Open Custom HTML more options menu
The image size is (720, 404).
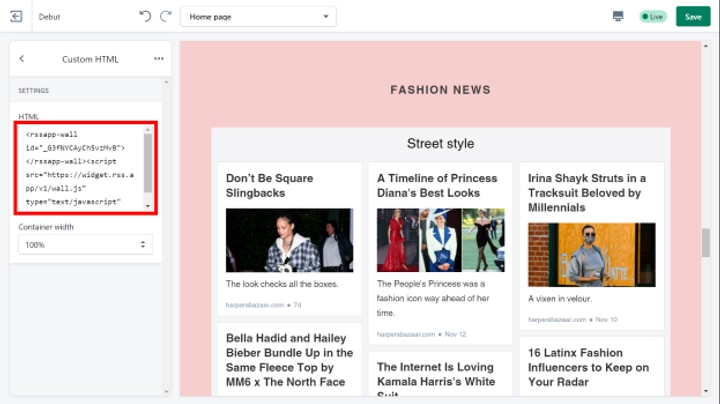click(x=159, y=59)
